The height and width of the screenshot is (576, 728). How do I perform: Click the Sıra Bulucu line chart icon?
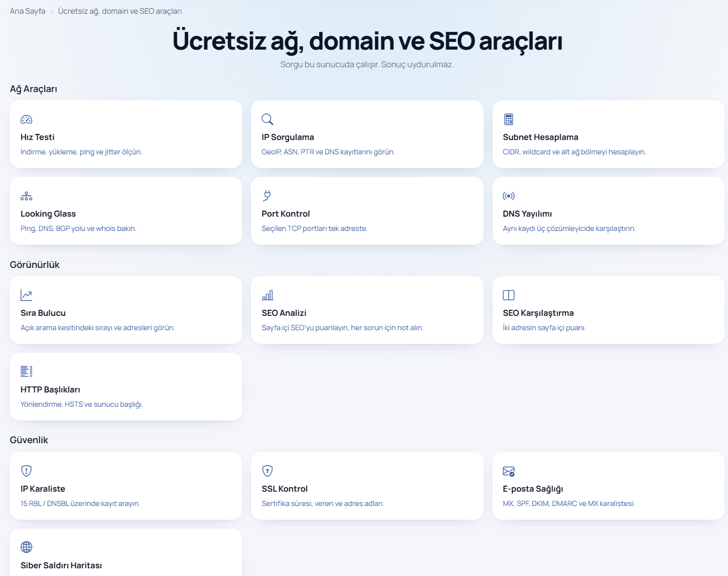(x=26, y=295)
